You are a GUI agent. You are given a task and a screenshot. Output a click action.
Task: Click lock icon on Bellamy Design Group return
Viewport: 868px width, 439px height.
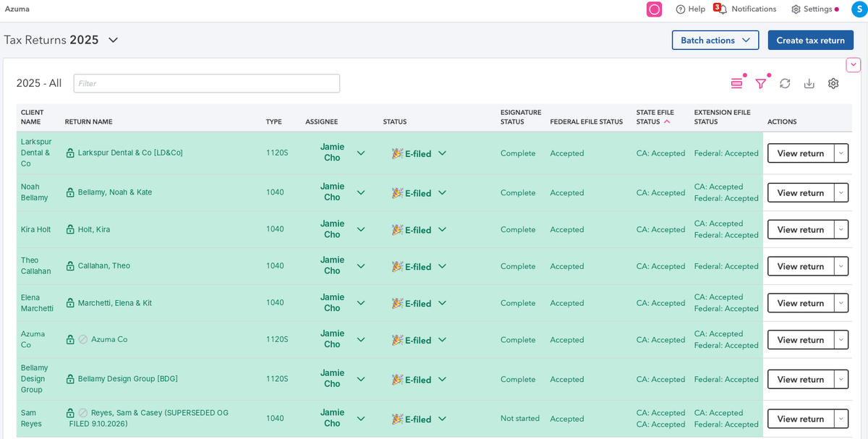tap(70, 379)
